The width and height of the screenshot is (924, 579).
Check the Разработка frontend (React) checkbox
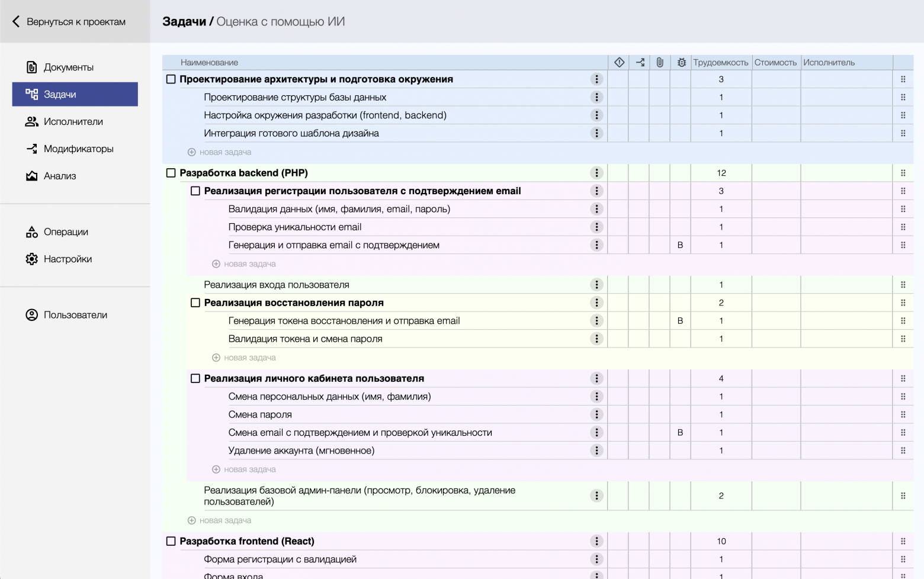point(171,541)
